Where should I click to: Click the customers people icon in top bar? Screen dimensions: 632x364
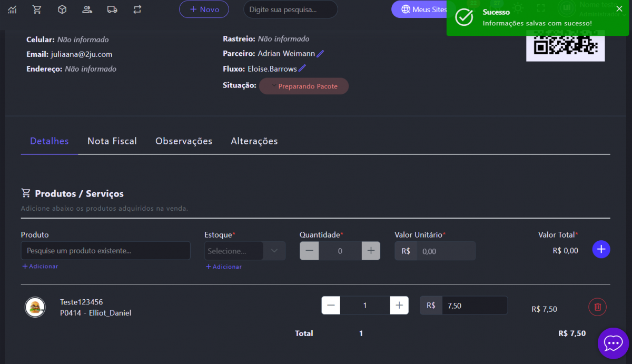87,9
